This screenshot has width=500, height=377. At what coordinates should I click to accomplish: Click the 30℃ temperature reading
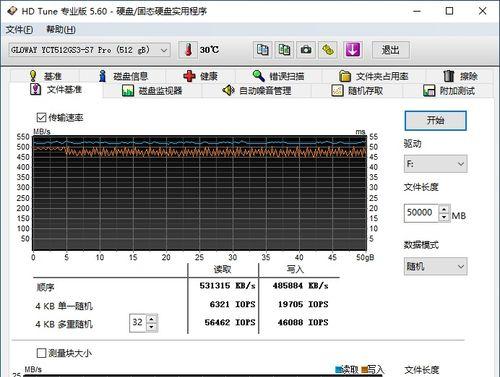pos(209,50)
